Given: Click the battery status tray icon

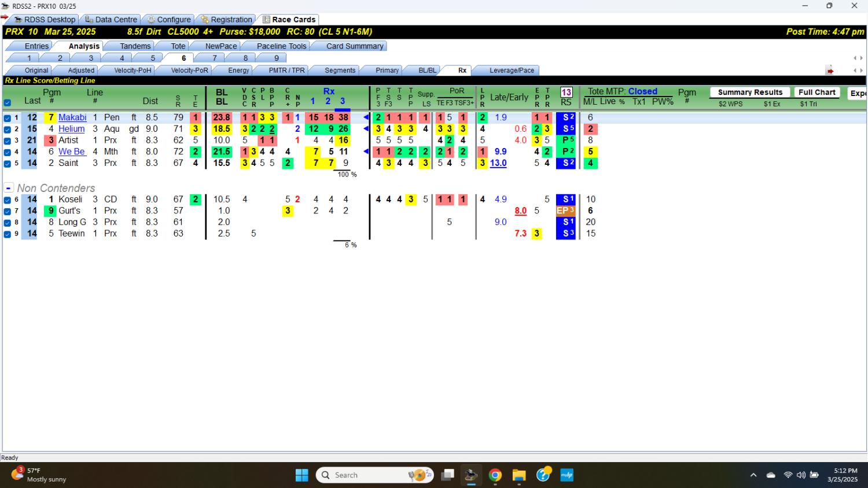Looking at the screenshot, I should pos(814,475).
